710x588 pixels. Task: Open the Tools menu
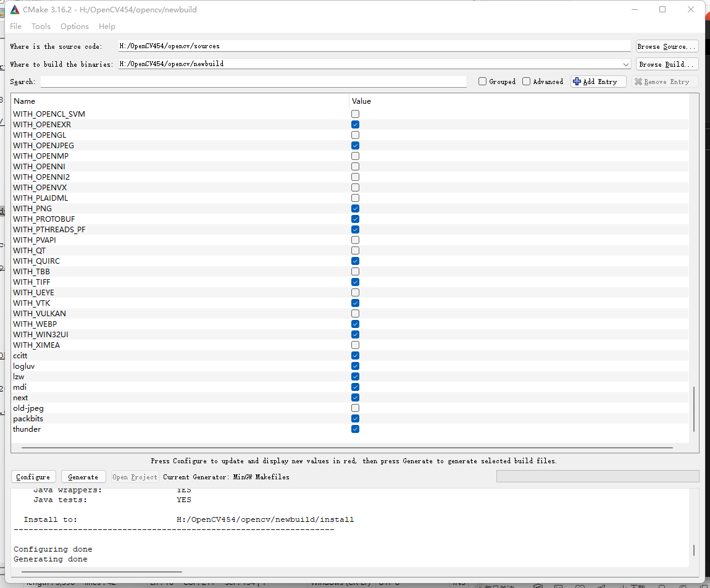click(x=41, y=27)
